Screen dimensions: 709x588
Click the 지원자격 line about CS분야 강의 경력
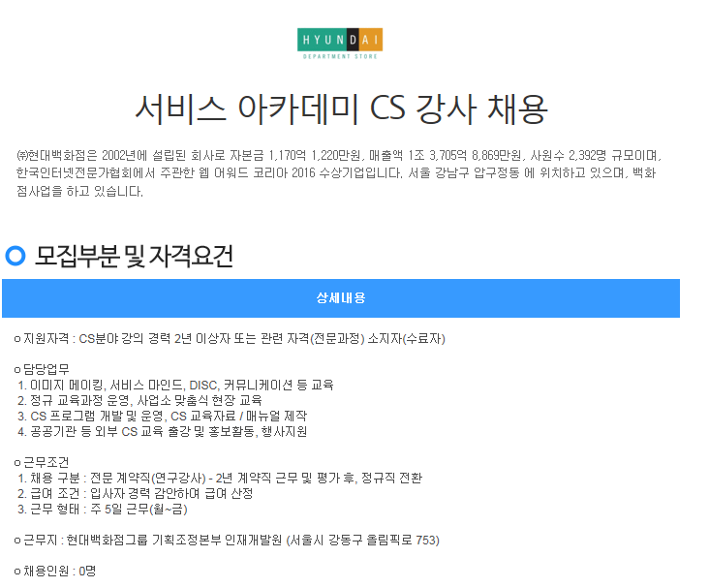(230, 339)
